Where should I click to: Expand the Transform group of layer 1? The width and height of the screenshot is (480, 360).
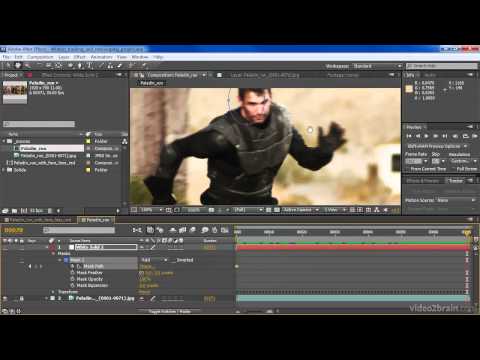point(53,292)
